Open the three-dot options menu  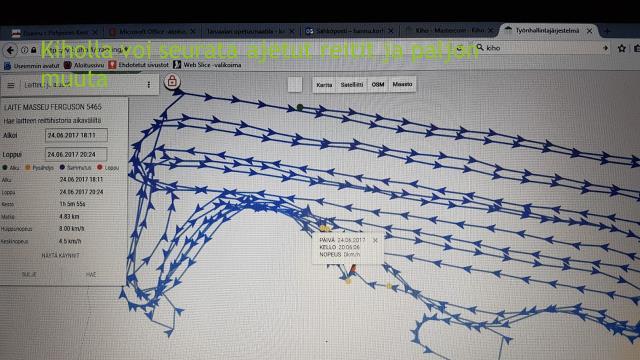[149, 84]
